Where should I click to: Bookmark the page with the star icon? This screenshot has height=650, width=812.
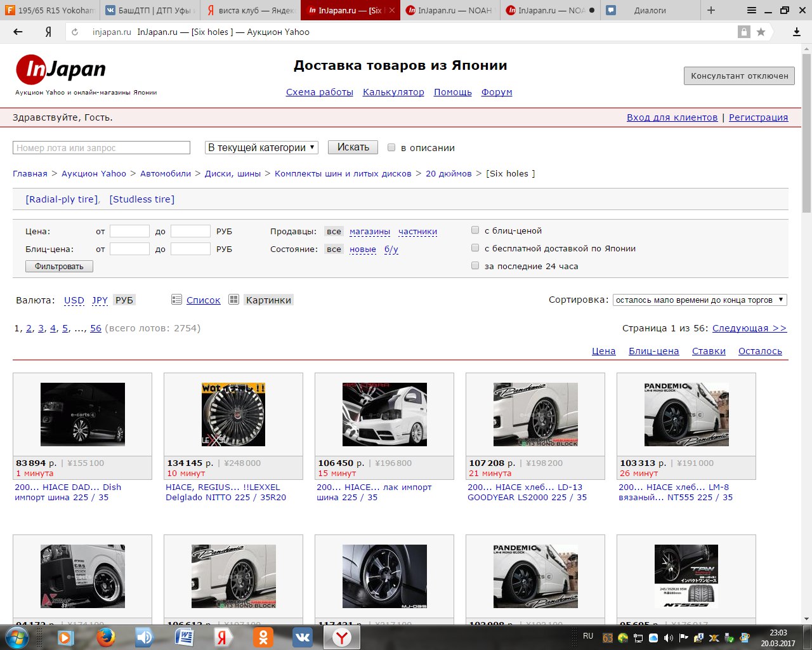point(761,32)
